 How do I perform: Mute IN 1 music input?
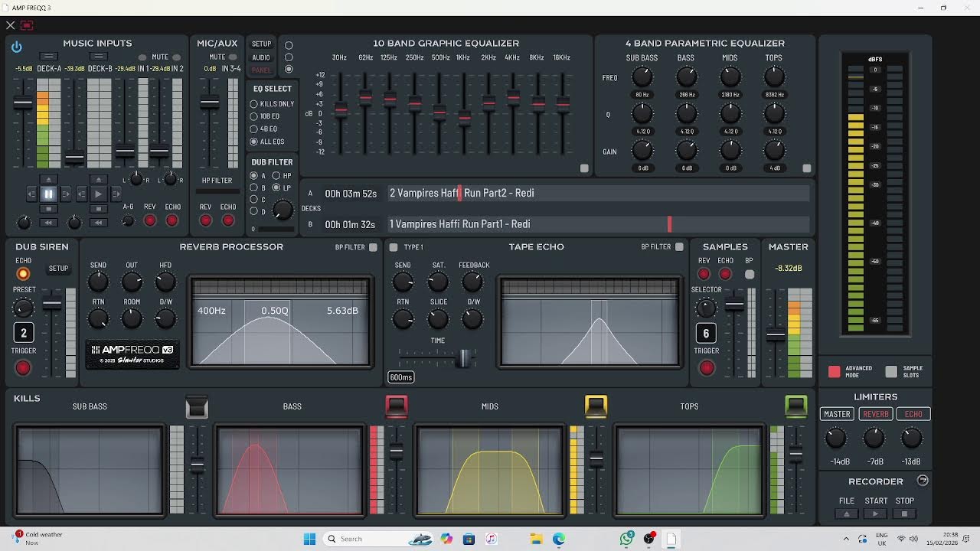(142, 57)
